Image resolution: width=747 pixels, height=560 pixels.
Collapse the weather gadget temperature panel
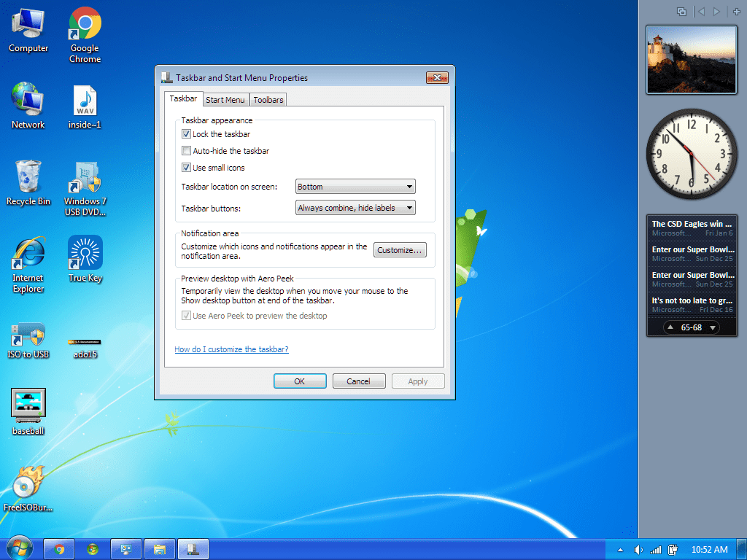672,327
